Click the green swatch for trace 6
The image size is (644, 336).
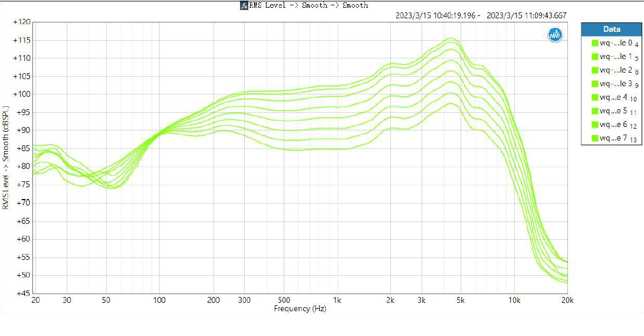(x=594, y=125)
